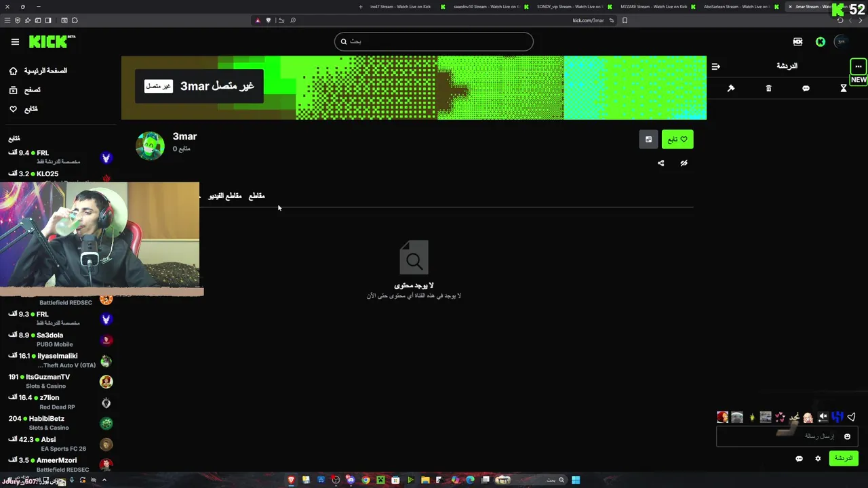This screenshot has height=488, width=868.
Task: Open chat more options (three dots)
Action: click(859, 66)
